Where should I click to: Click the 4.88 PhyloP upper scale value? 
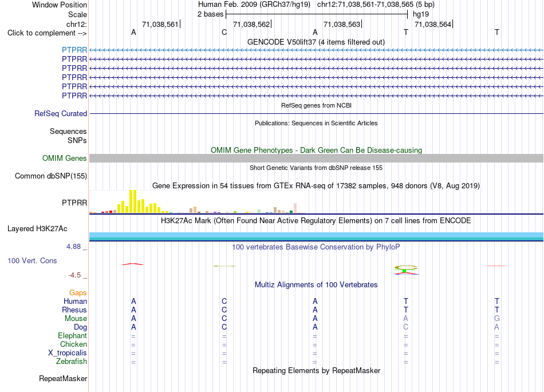coord(73,247)
